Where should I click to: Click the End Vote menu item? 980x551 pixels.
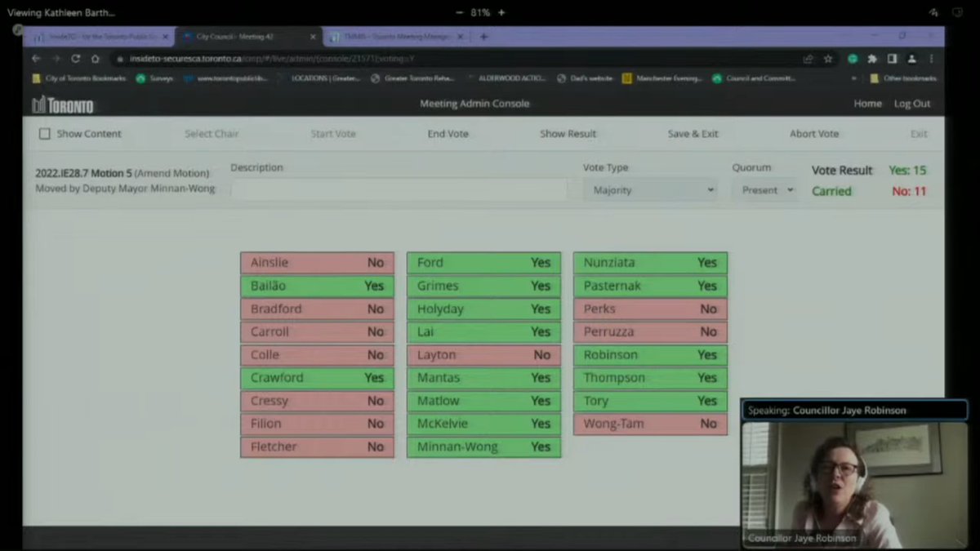pyautogui.click(x=448, y=134)
